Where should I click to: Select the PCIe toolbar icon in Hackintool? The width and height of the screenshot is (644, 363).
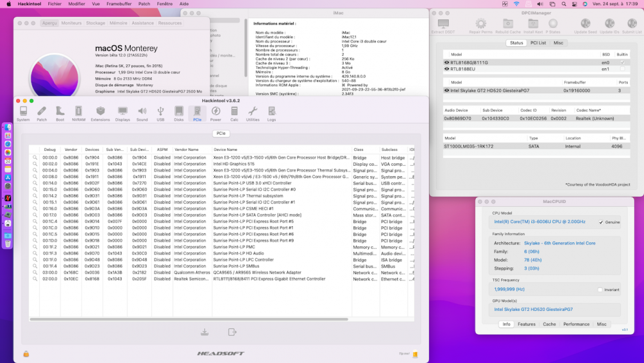[197, 114]
